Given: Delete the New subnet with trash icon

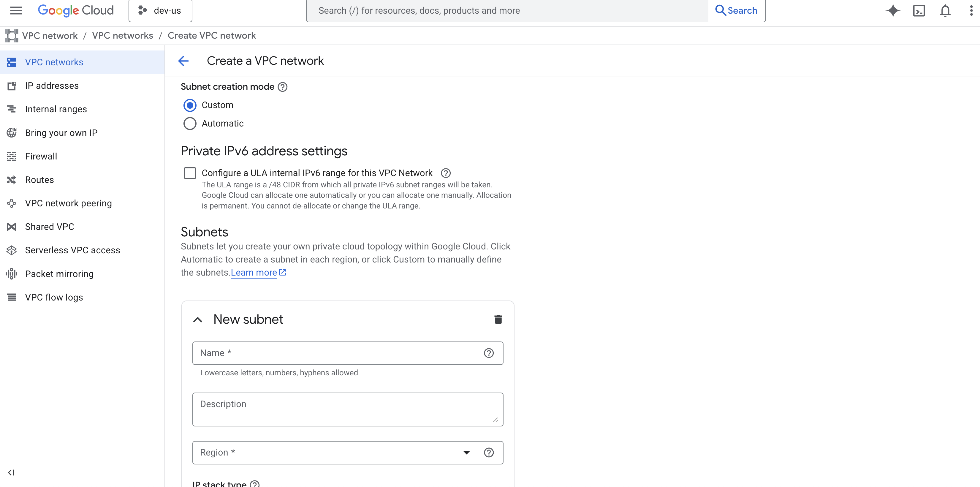Looking at the screenshot, I should point(498,319).
